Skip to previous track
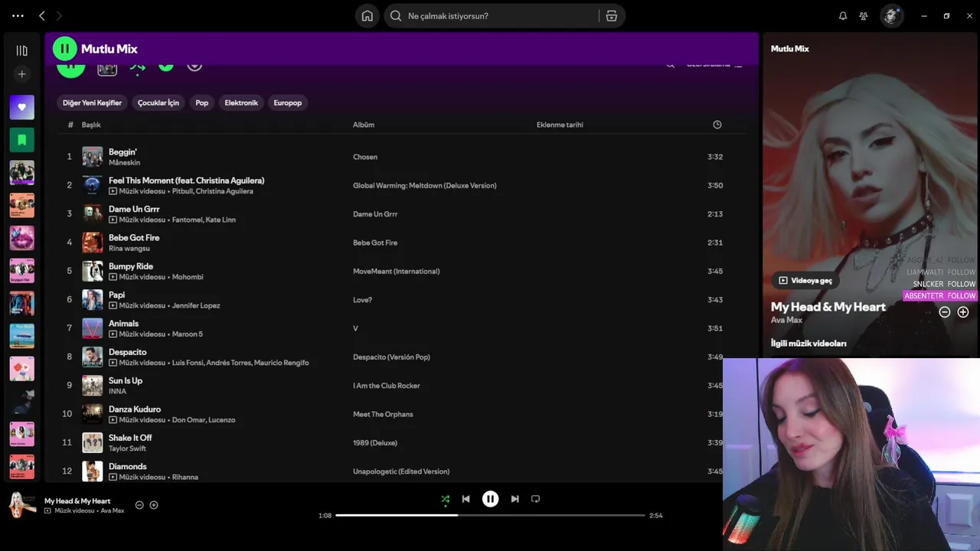This screenshot has height=551, width=980. [x=465, y=499]
